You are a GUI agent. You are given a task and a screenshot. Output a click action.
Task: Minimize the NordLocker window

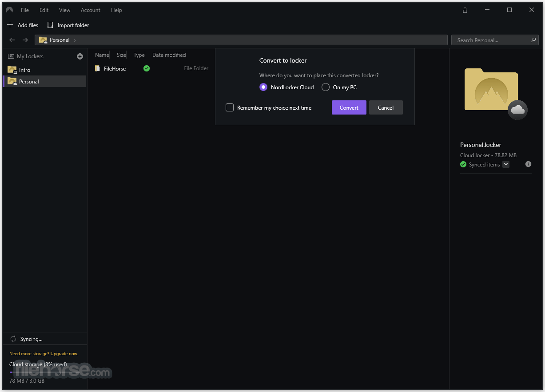(487, 10)
